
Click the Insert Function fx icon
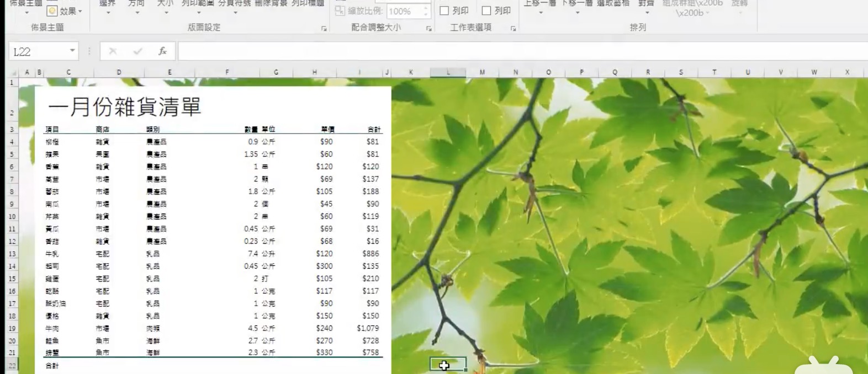tap(162, 51)
